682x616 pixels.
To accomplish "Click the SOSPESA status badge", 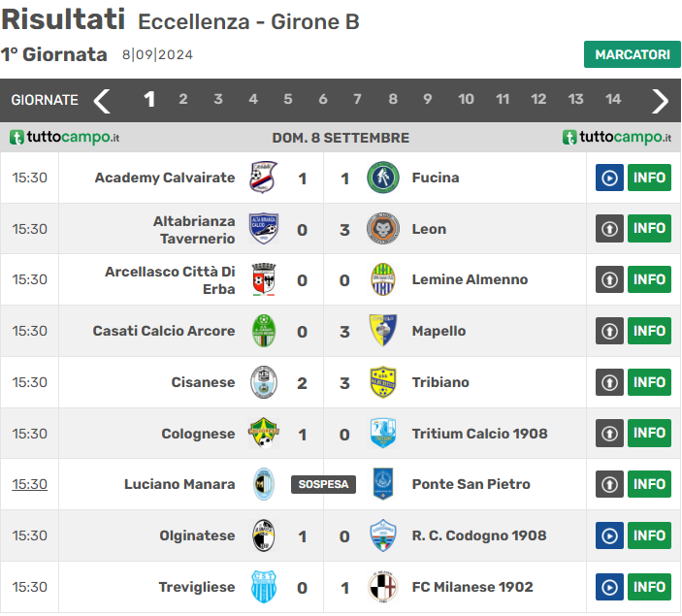I will (x=323, y=484).
